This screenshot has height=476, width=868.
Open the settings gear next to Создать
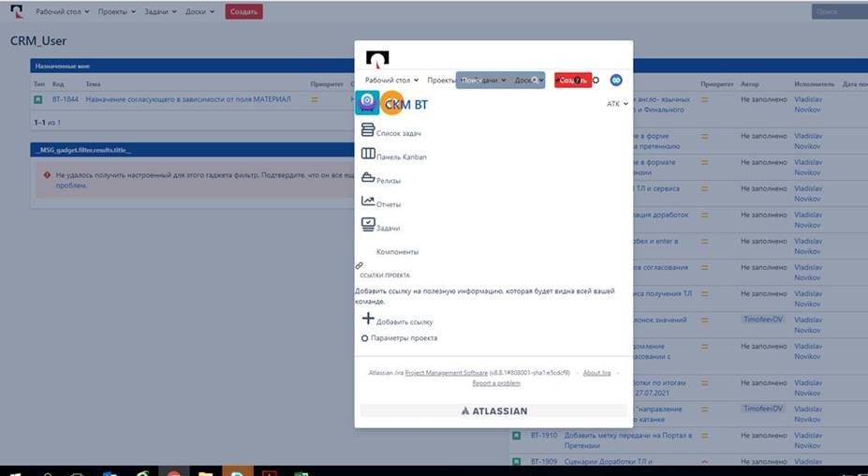(x=596, y=81)
